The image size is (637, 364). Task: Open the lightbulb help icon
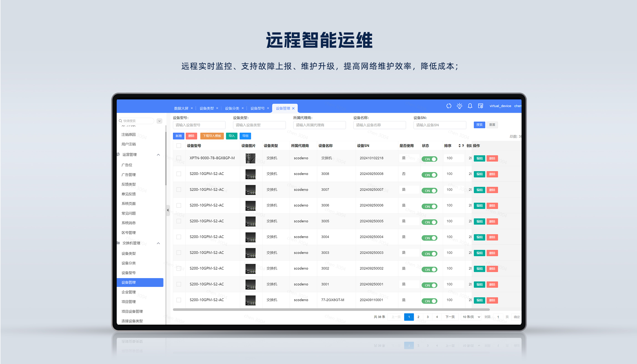click(x=459, y=106)
